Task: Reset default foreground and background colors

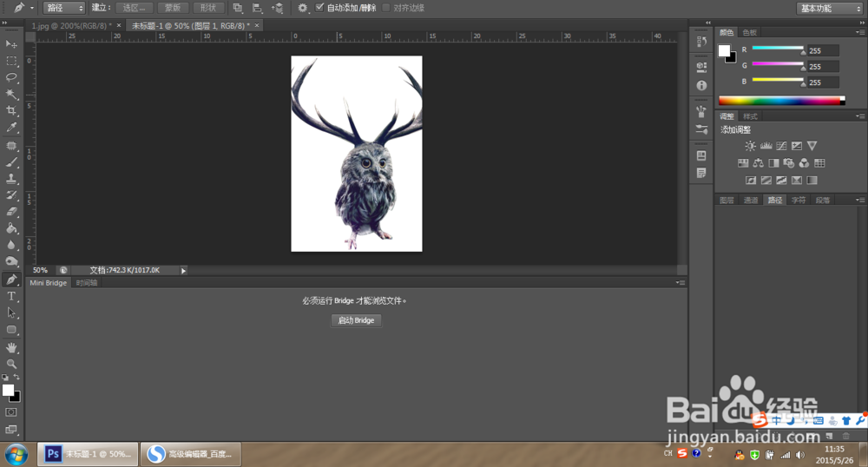Action: (x=5, y=378)
